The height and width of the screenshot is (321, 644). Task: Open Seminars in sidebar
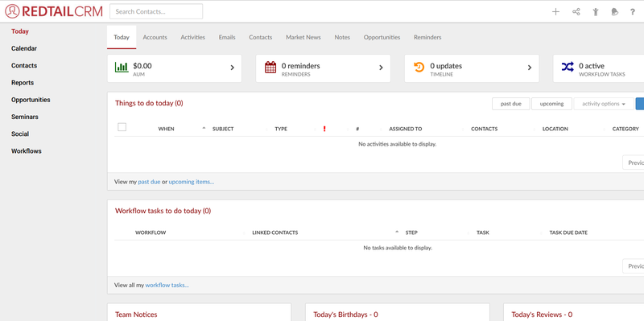[x=25, y=117]
